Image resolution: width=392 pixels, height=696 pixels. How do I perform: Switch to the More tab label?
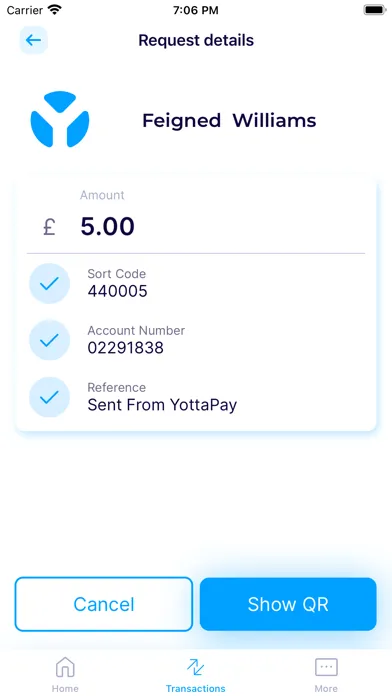326,688
